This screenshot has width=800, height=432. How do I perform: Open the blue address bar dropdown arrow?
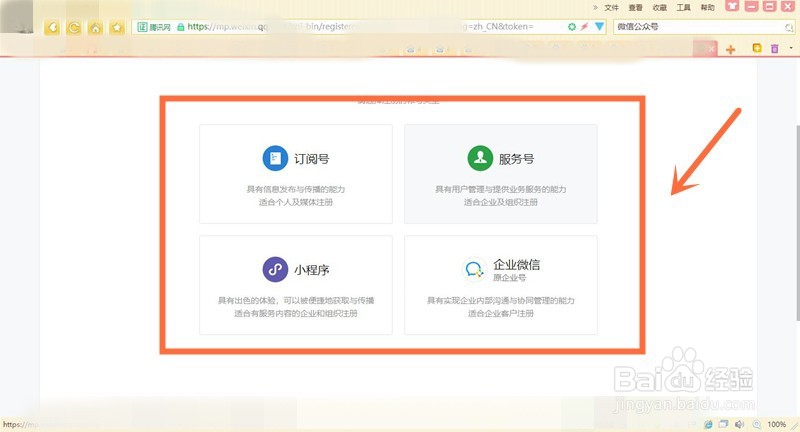tap(599, 27)
